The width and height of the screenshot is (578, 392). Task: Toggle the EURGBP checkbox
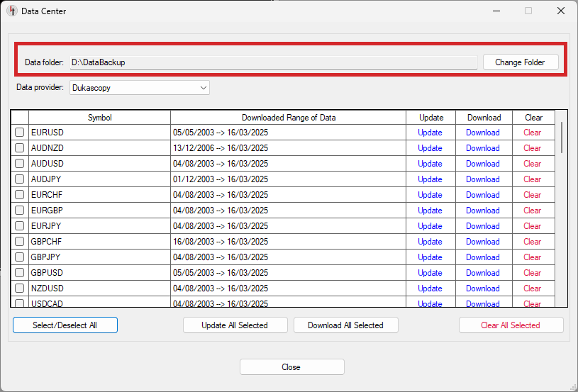pyautogui.click(x=20, y=210)
